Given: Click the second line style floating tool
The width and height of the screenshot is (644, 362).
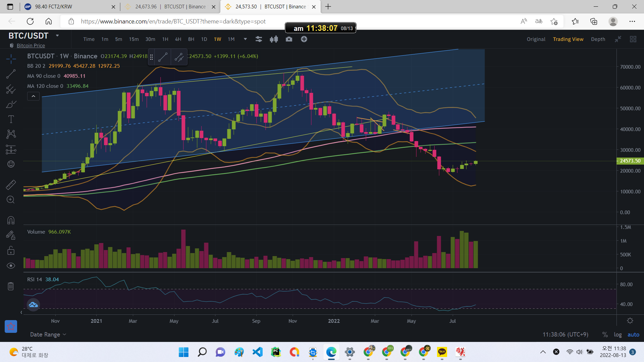Looking at the screenshot, I should click(179, 57).
